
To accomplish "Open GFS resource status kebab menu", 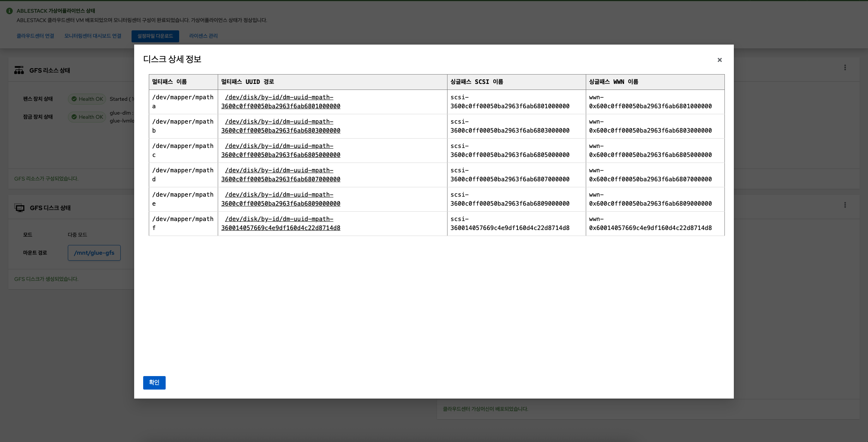I will click(845, 67).
